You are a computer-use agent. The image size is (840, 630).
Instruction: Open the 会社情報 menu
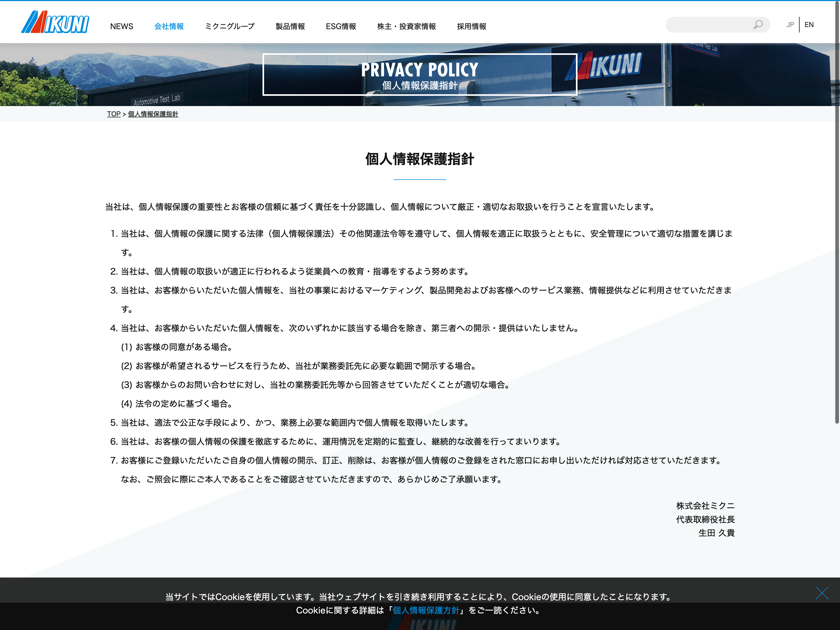[x=169, y=26]
